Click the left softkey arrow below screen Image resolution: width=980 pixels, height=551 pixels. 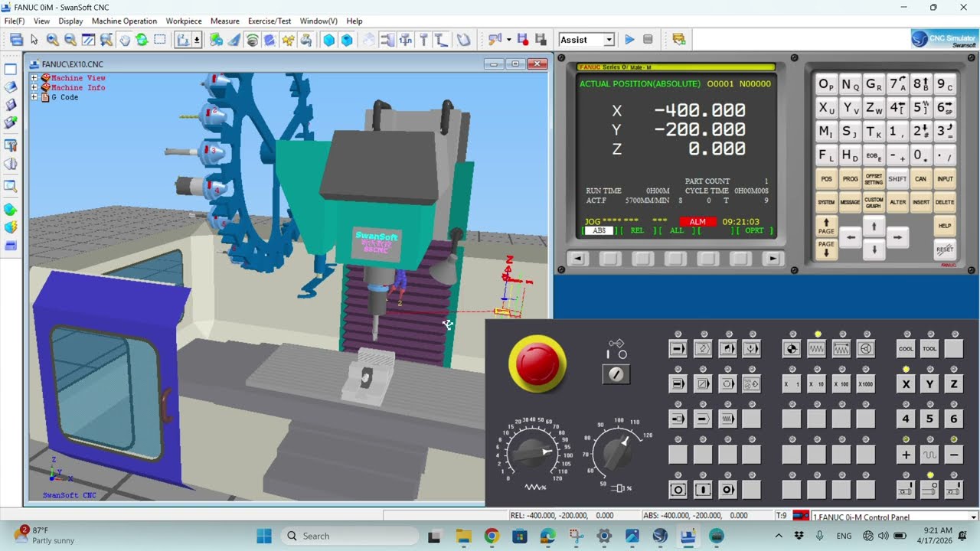coord(577,259)
